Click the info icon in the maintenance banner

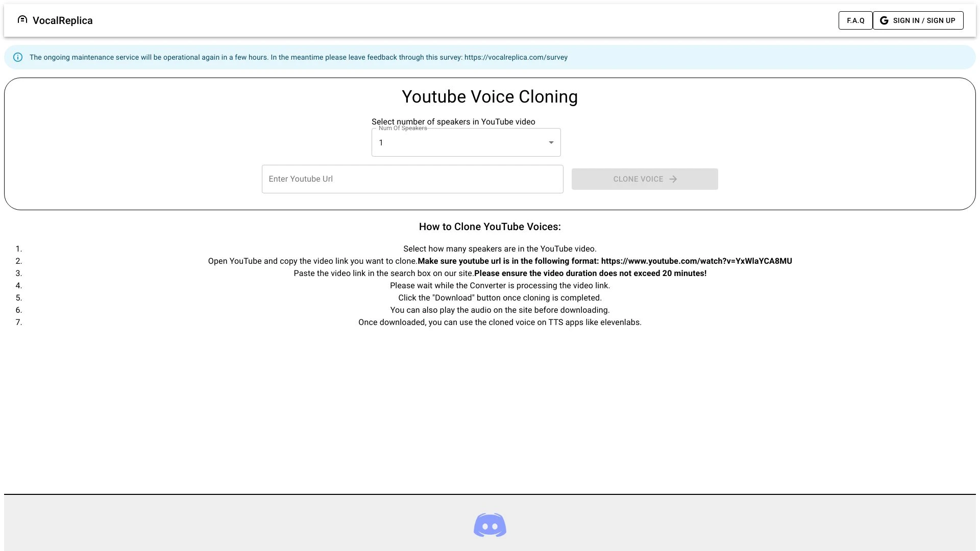click(x=18, y=57)
